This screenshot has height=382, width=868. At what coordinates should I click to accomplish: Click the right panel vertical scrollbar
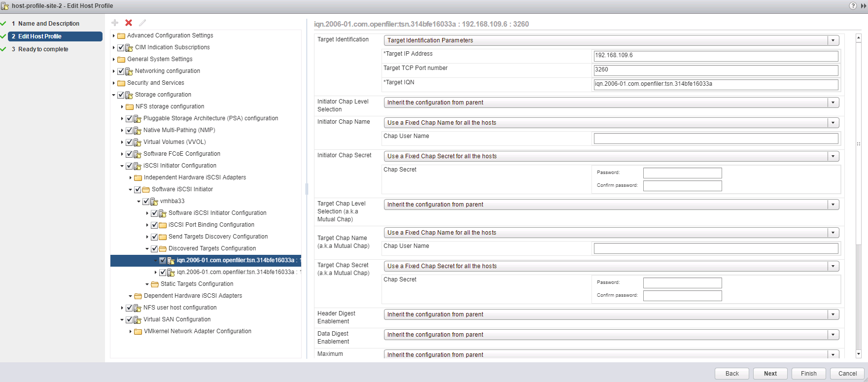(858, 197)
